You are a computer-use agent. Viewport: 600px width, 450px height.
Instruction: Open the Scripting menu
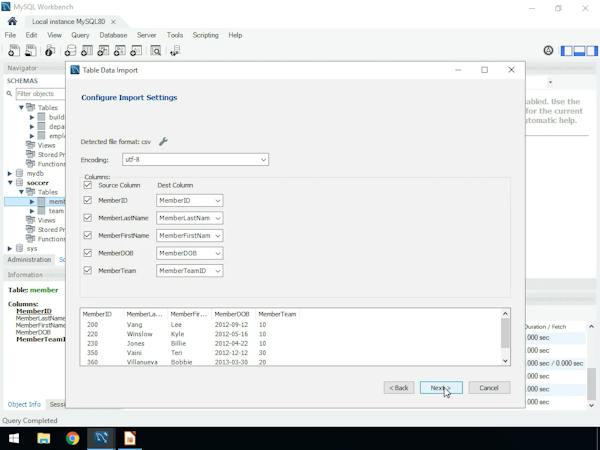(205, 35)
